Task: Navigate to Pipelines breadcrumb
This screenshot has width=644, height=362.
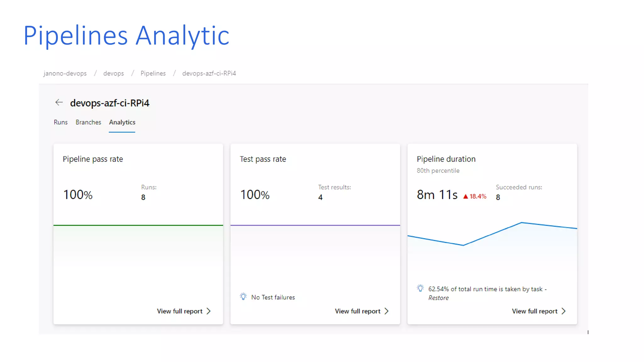Action: [x=153, y=73]
